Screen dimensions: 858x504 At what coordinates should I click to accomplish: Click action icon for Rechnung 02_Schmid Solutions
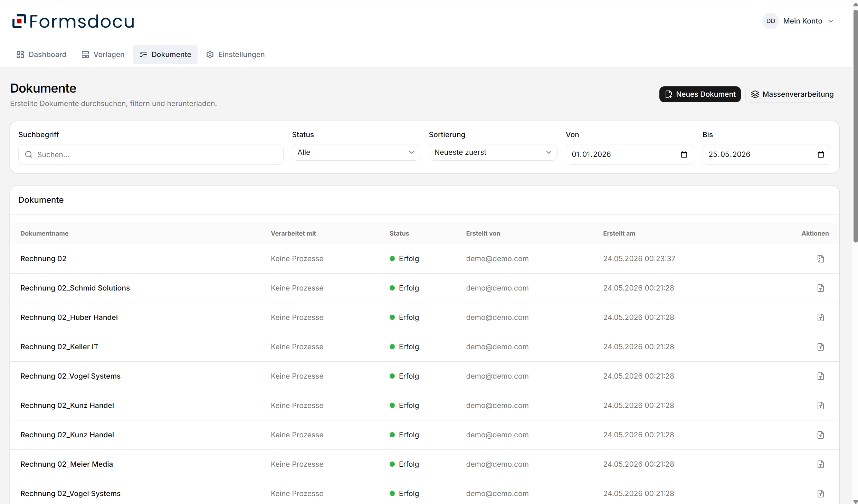click(821, 288)
